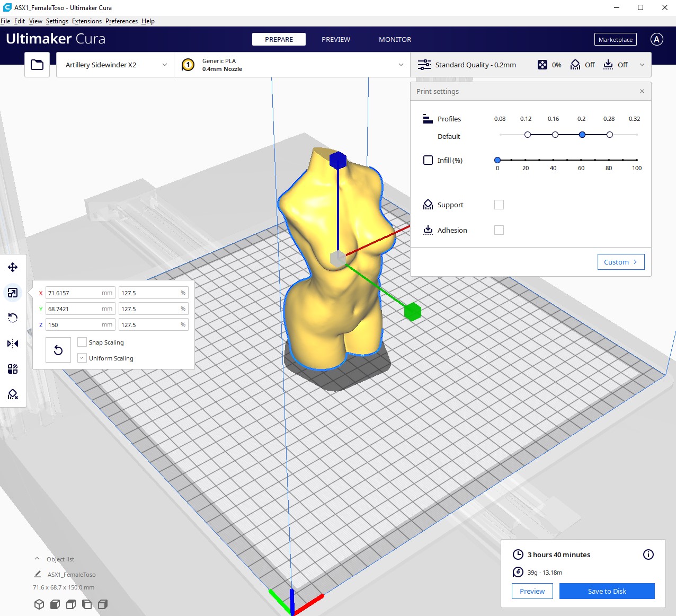Select the Mirror tool in left toolbar
The image size is (676, 616).
13,344
